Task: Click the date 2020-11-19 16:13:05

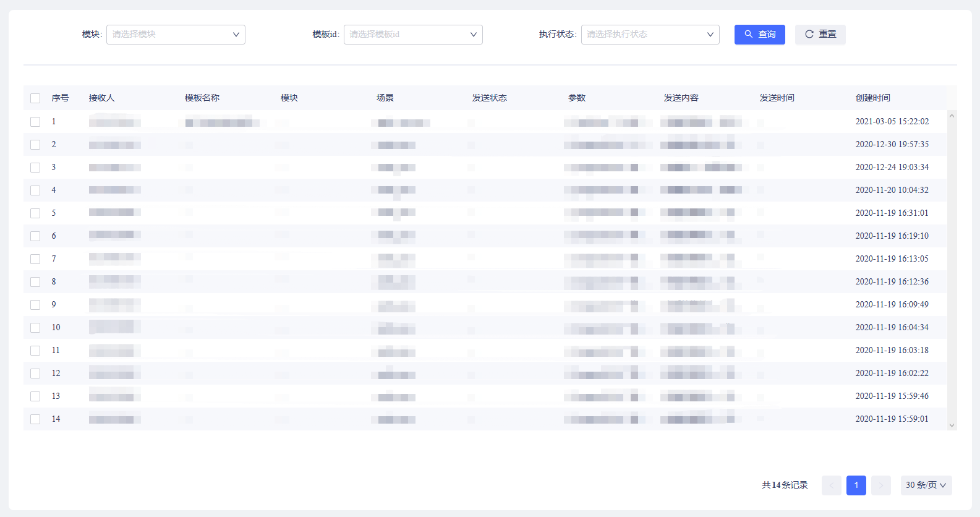Action: pos(892,259)
